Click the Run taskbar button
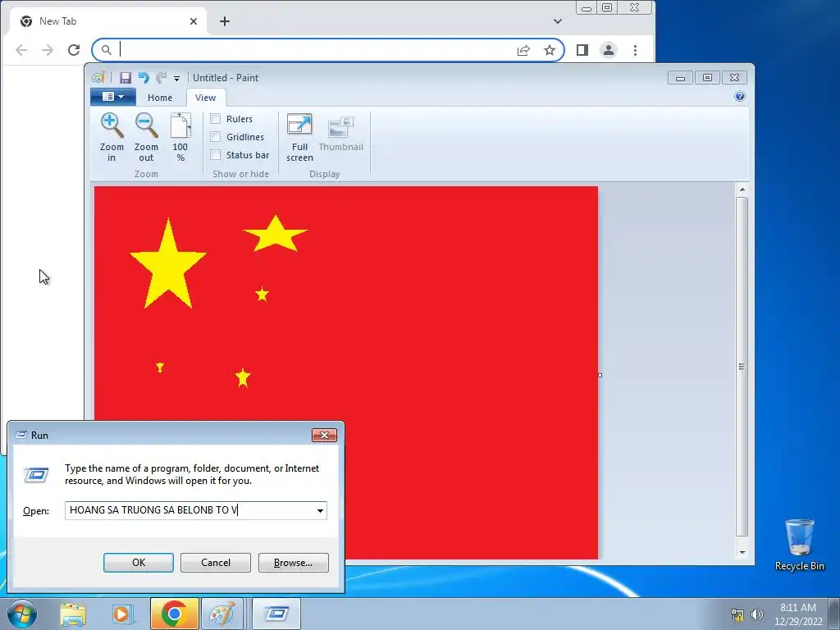 (276, 614)
